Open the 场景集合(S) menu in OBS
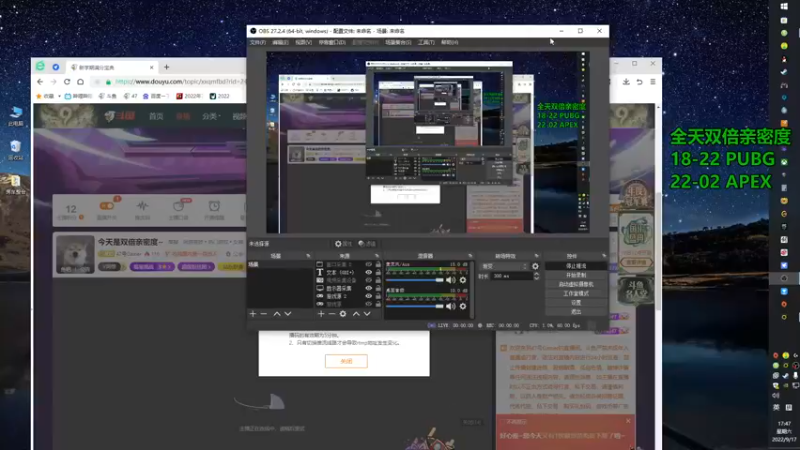800x450 pixels. click(398, 42)
